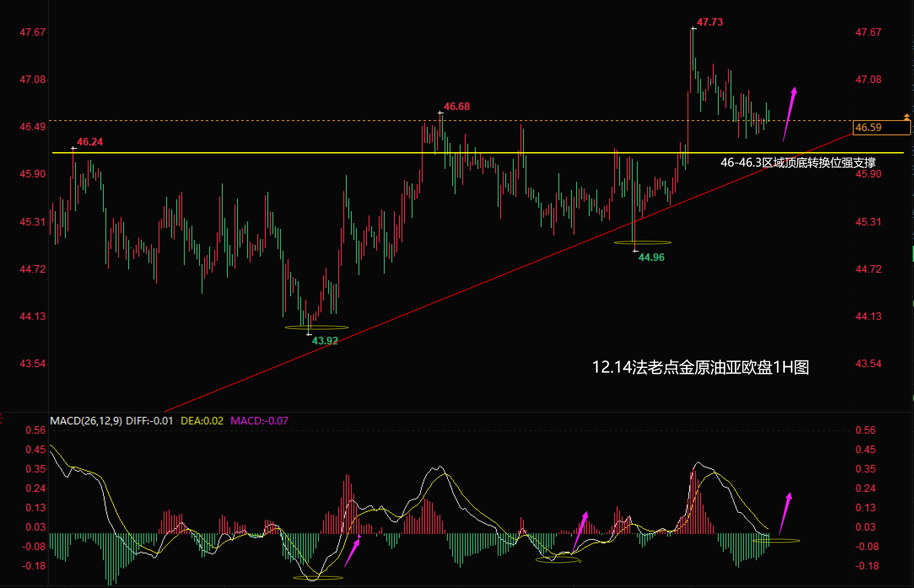This screenshot has height=588, width=914.
Task: Click the magenta MACD:-0.07 readout
Action: click(259, 421)
